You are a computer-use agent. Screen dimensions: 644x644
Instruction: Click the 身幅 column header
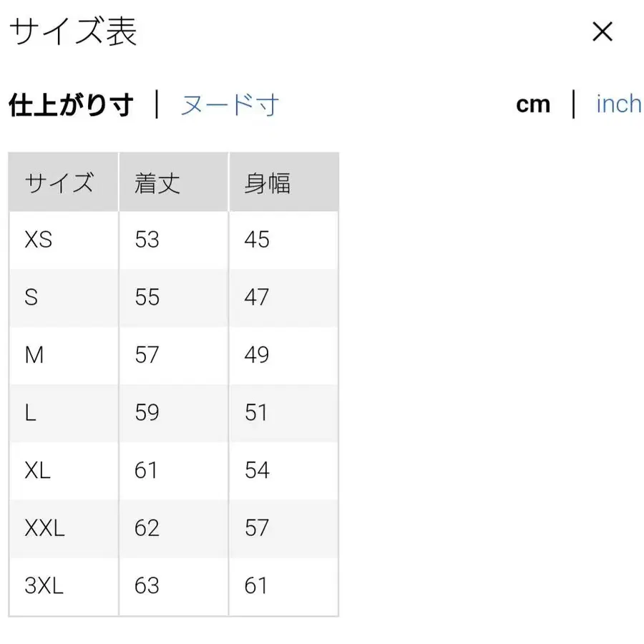[268, 182]
